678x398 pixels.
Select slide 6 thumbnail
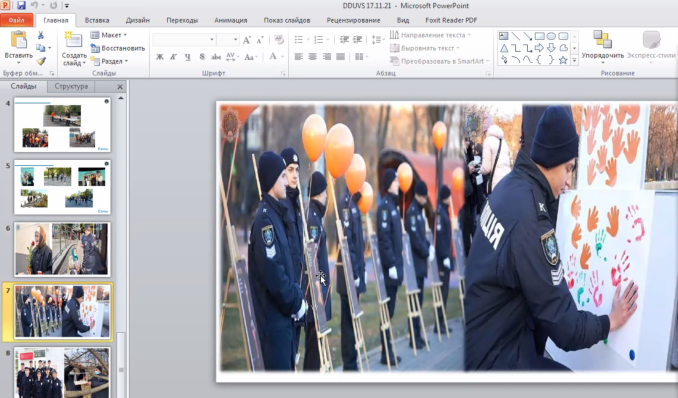point(62,249)
